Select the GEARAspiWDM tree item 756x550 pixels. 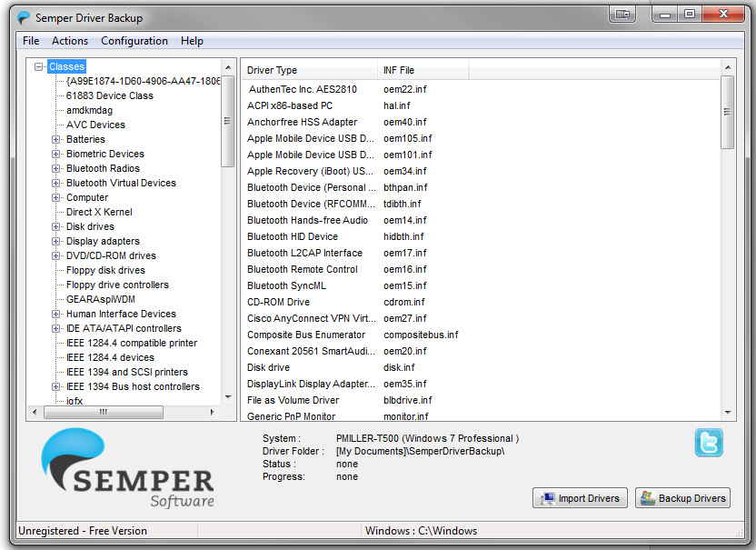(101, 299)
